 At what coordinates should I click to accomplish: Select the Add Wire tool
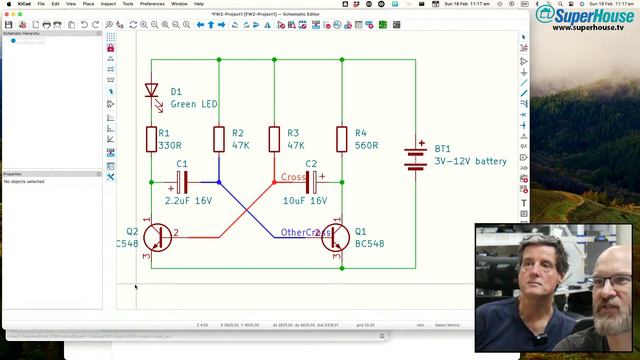pyautogui.click(x=524, y=83)
